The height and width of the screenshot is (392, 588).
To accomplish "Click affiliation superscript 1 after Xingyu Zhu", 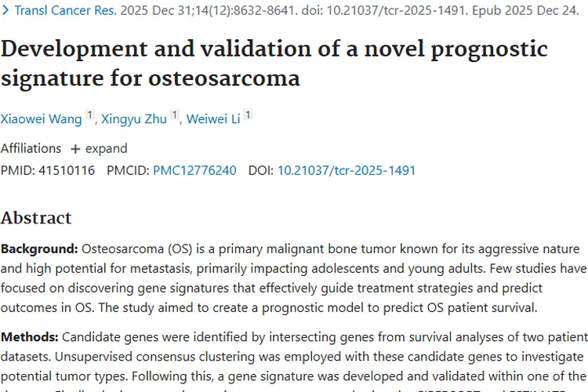I will [176, 116].
